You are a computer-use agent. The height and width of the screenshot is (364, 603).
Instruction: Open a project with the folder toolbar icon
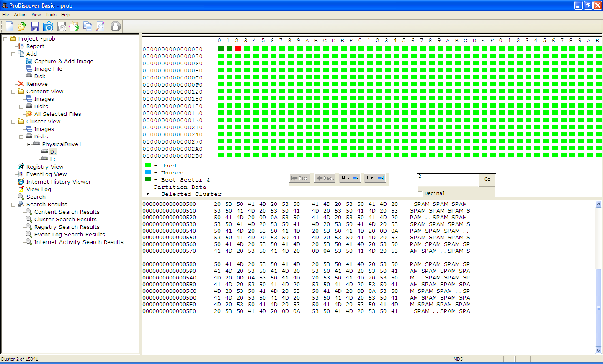coord(22,26)
